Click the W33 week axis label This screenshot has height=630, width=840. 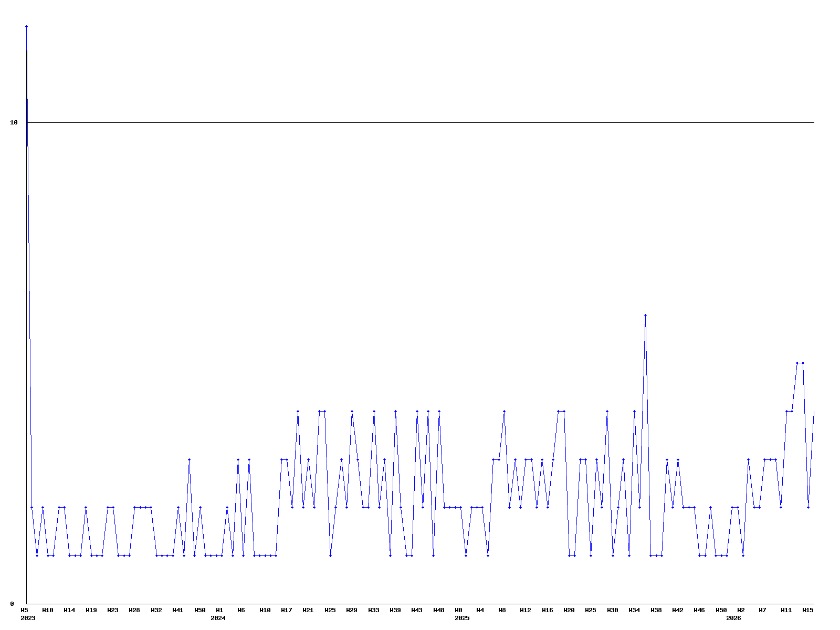tap(373, 610)
